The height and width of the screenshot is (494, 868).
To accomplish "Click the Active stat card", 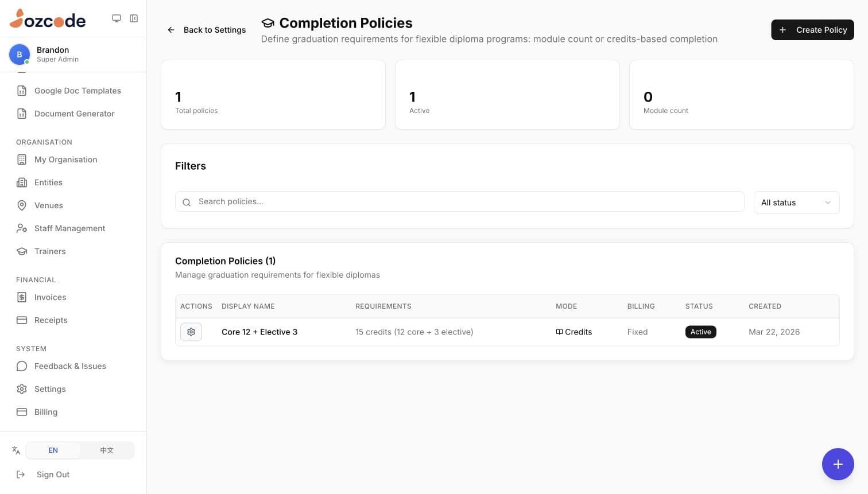I will point(507,95).
